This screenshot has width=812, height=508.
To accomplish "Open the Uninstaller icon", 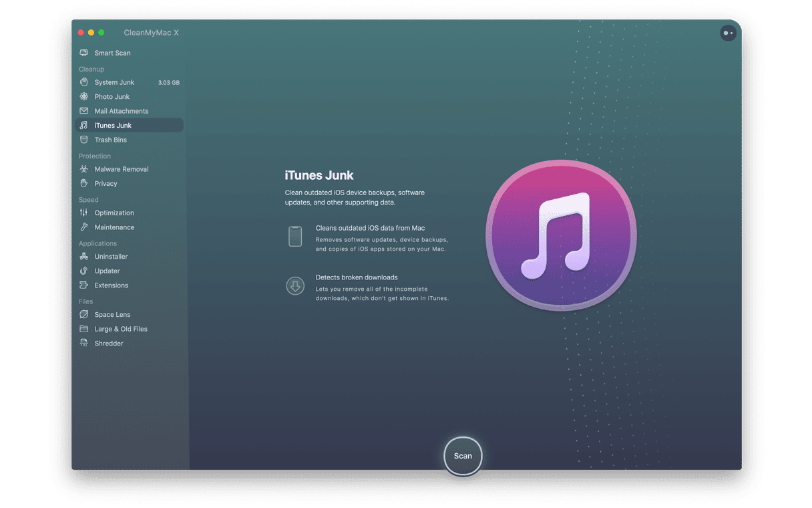I will 83,257.
